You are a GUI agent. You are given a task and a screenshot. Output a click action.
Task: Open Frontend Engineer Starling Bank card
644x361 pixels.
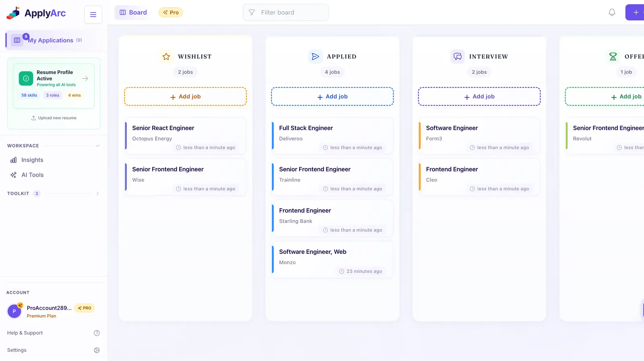click(332, 218)
